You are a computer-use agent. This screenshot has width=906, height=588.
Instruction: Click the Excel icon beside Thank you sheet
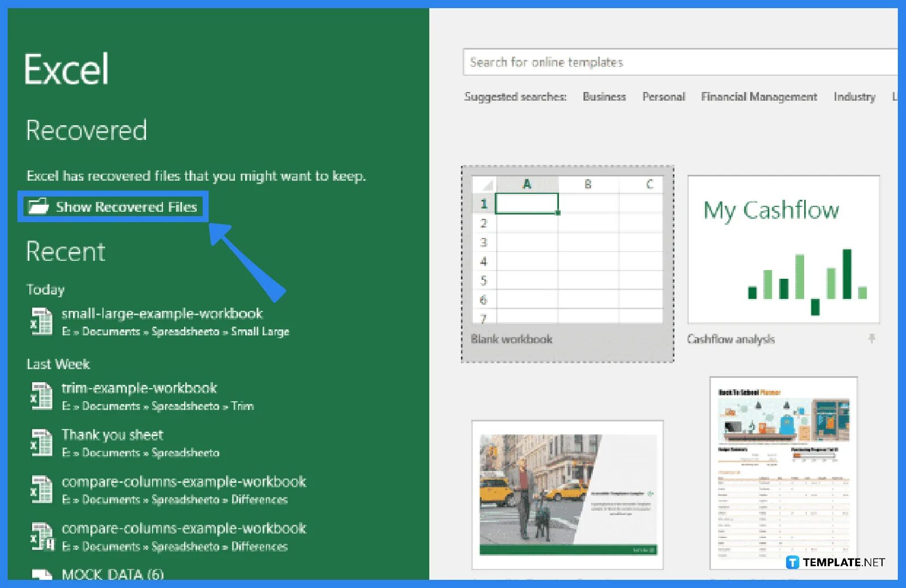(41, 443)
